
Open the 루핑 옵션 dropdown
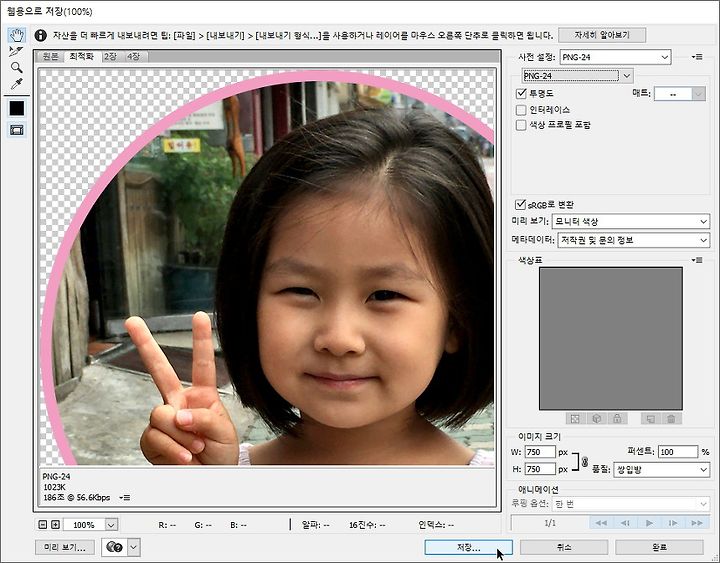click(630, 504)
